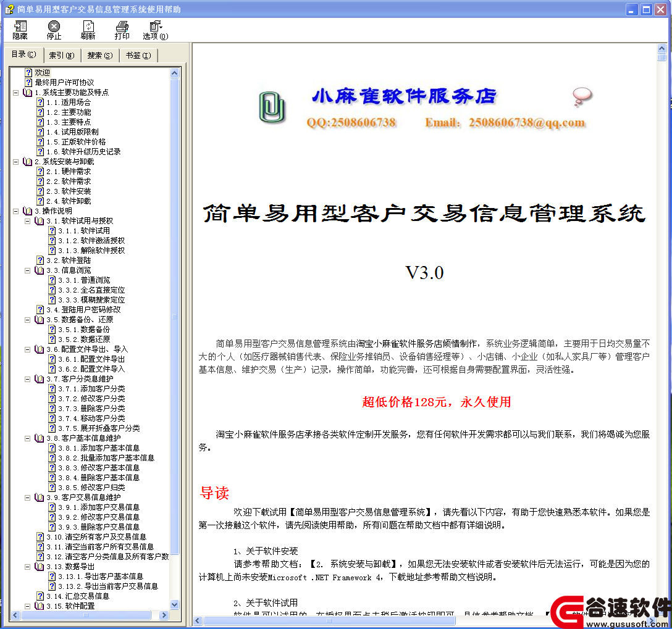Maximize the help window
Viewport: 672px width, 629px height.
(x=646, y=9)
